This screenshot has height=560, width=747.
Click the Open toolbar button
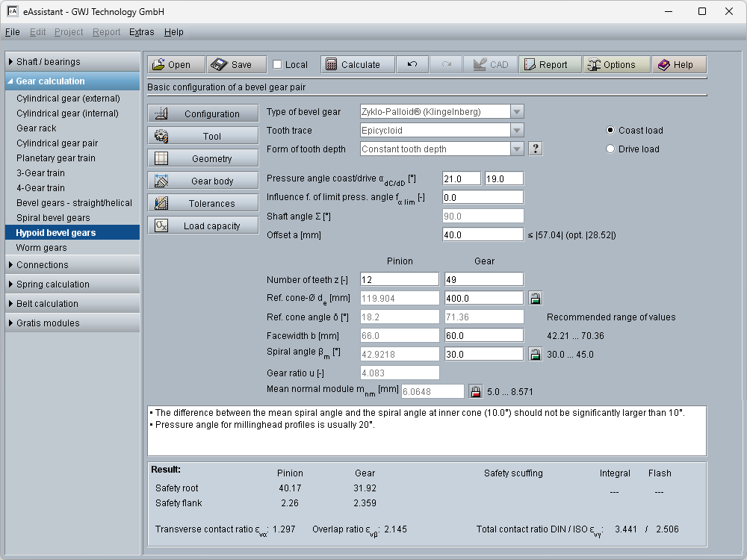[175, 65]
